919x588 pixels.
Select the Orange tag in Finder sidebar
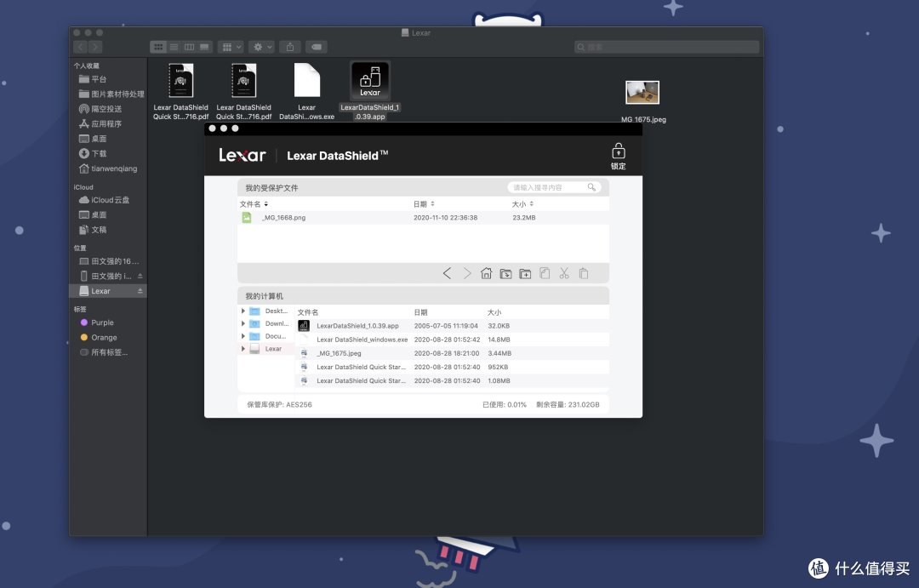coord(99,338)
